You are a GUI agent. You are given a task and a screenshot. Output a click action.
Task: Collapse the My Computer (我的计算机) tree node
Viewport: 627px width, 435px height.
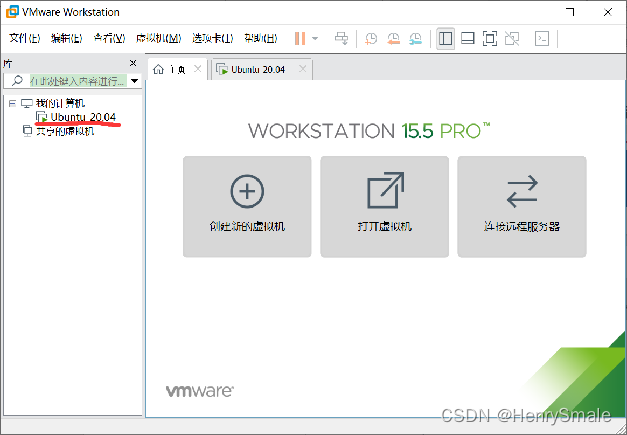[x=12, y=104]
